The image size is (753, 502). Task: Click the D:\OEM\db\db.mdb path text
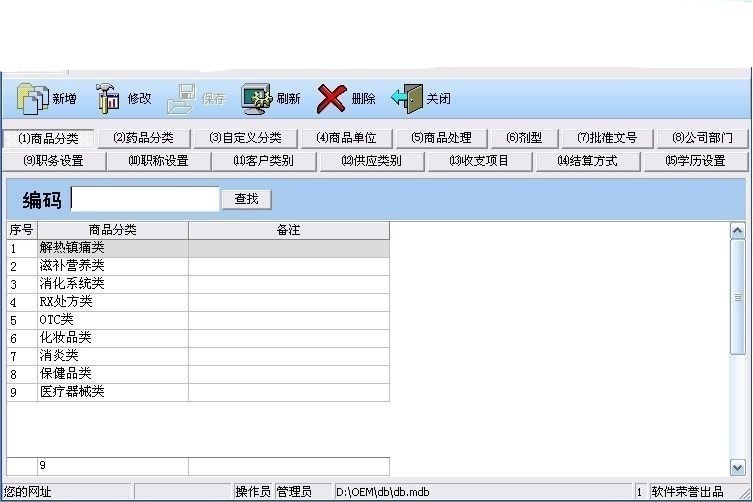[x=383, y=492]
